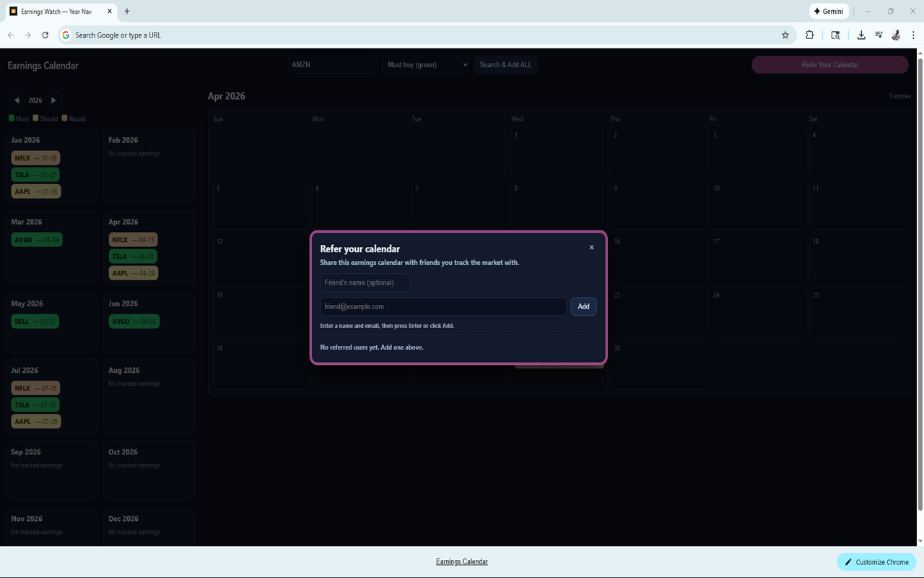Open the Must buy (green) dropdown
The height and width of the screenshot is (578, 924).
[x=426, y=64]
